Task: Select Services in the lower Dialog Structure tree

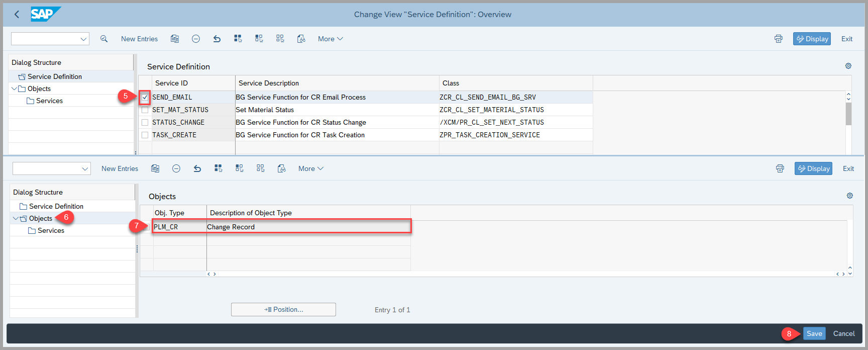Action: coord(51,230)
